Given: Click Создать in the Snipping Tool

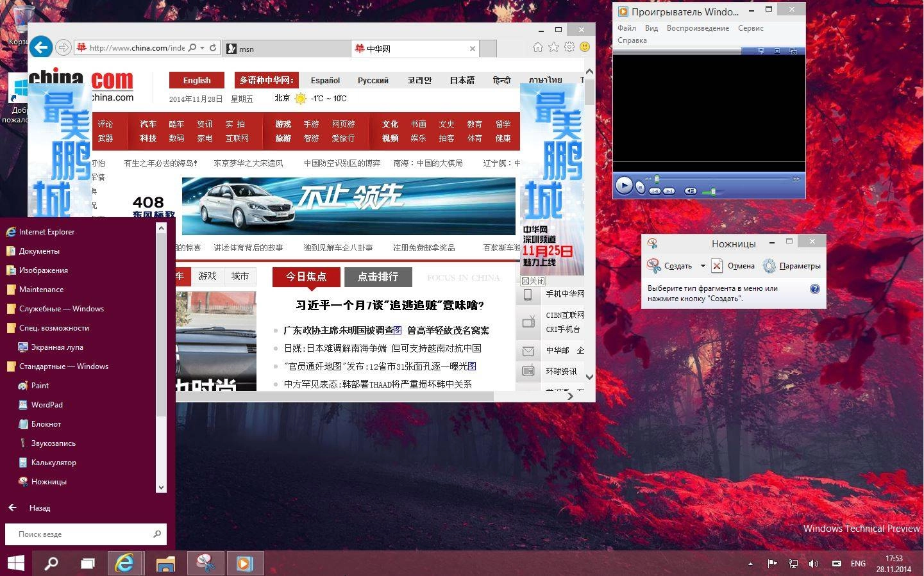Looking at the screenshot, I should pyautogui.click(x=670, y=266).
